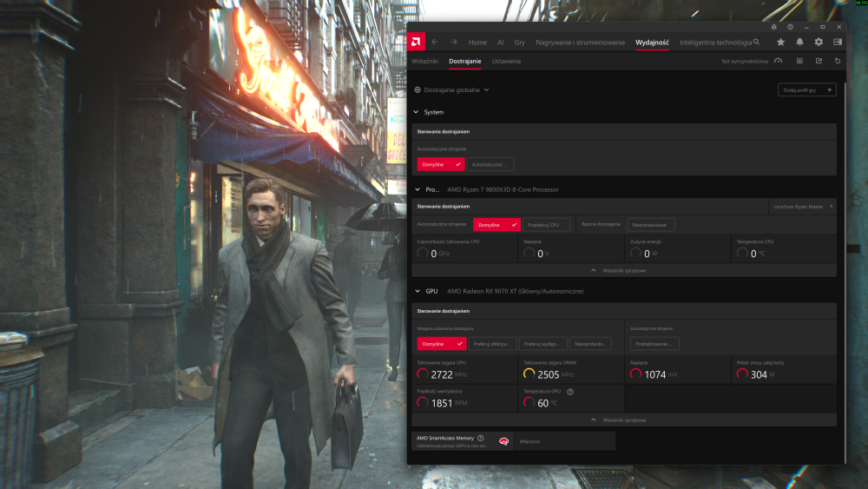Screen dimensions: 868x489
Task: Toggle the sidebar panel icon
Action: coord(838,42)
